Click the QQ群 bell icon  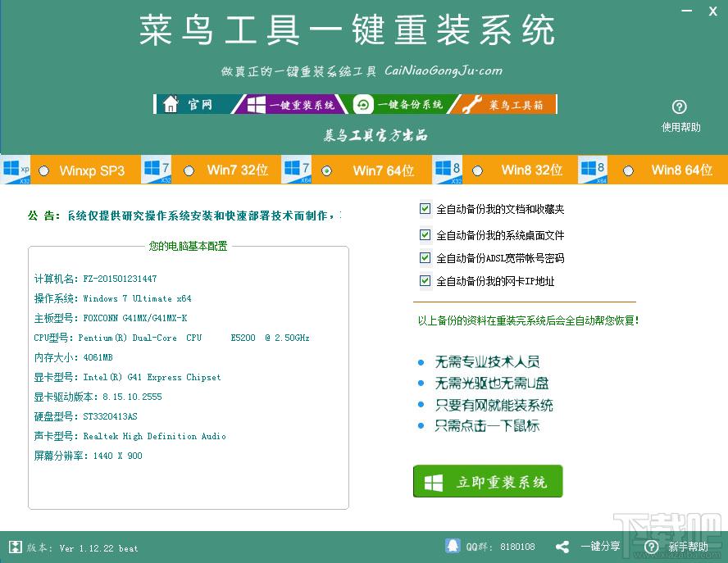point(453,546)
